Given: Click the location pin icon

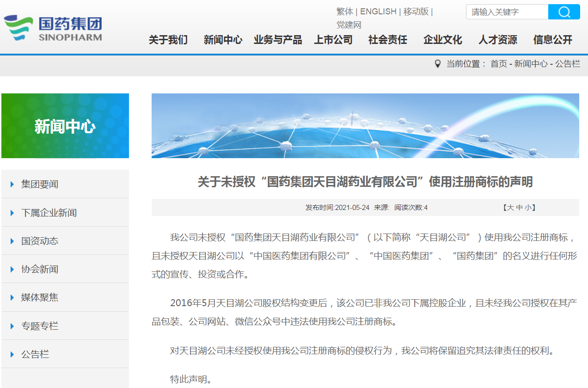Looking at the screenshot, I should point(438,64).
